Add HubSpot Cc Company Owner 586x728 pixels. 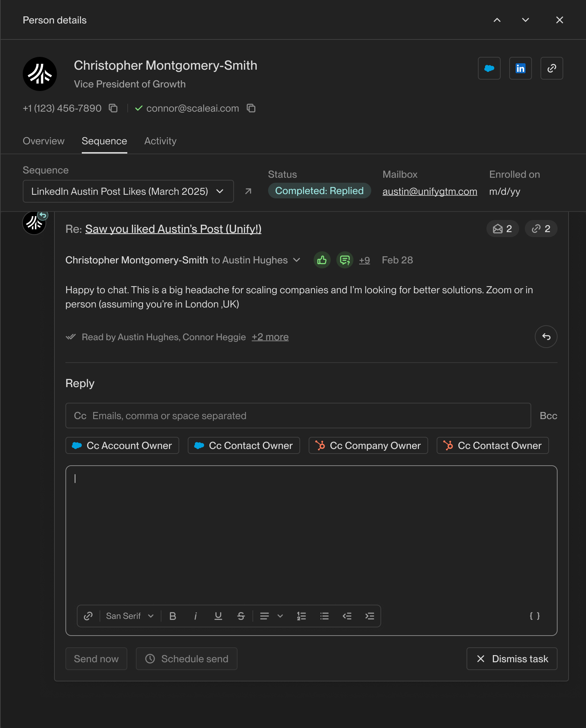tap(368, 445)
